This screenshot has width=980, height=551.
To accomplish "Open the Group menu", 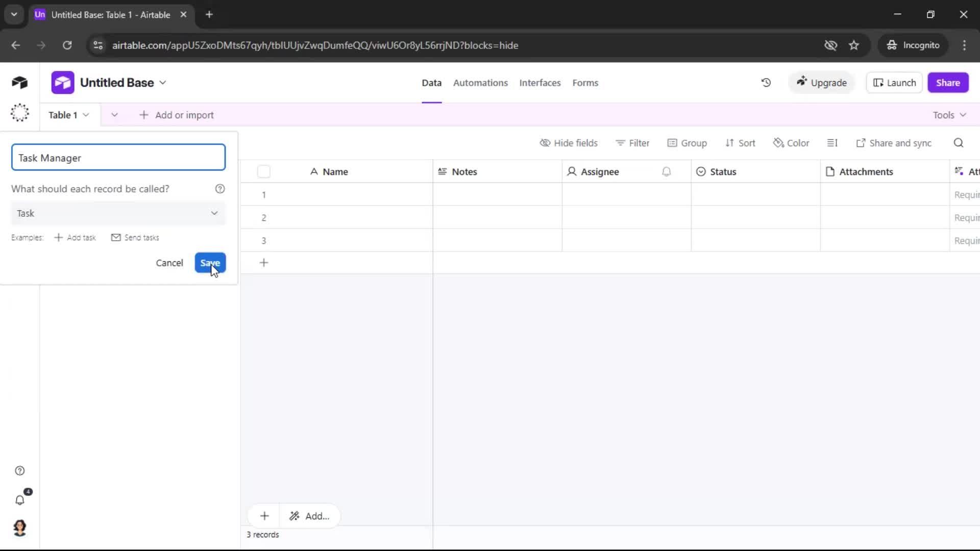I will tap(687, 143).
